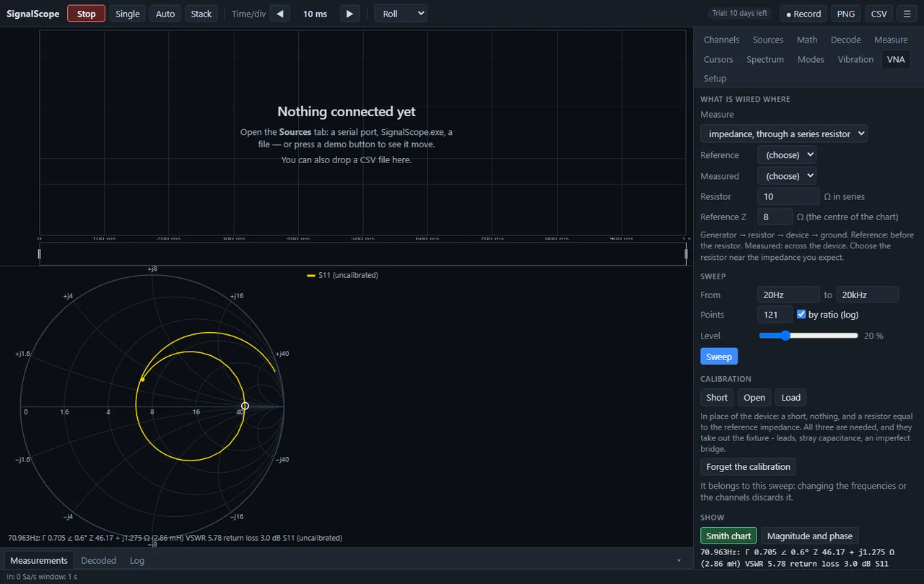
Task: Click the timeline overview range bar
Action: [x=363, y=254]
